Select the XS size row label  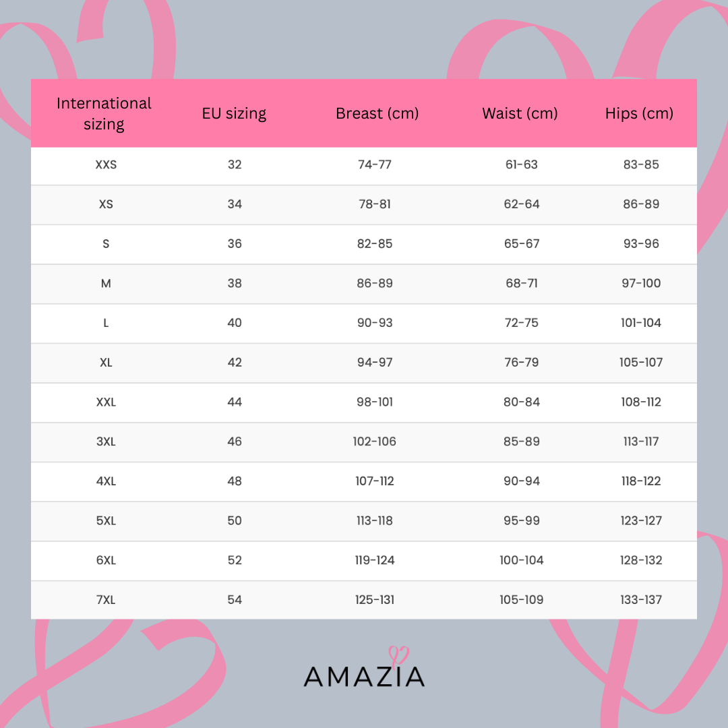(106, 204)
